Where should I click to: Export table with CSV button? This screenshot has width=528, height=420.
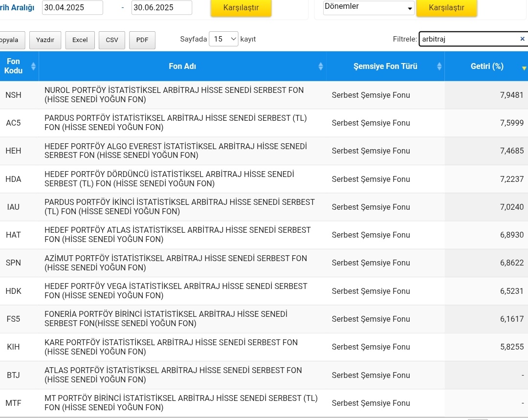click(112, 40)
